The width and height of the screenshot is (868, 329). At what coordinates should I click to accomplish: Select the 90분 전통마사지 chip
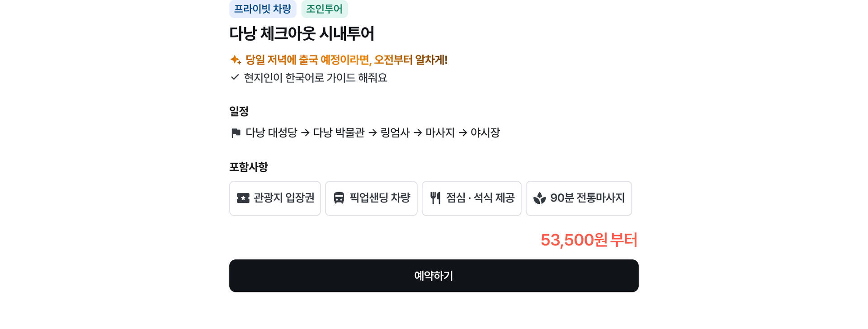pyautogui.click(x=579, y=198)
